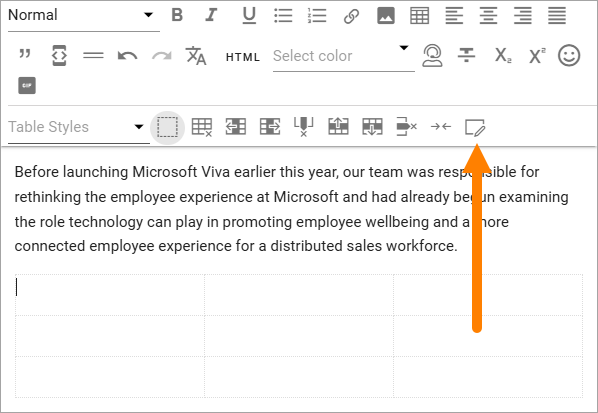Insert a column to the left
Image resolution: width=598 pixels, height=413 pixels.
(236, 127)
